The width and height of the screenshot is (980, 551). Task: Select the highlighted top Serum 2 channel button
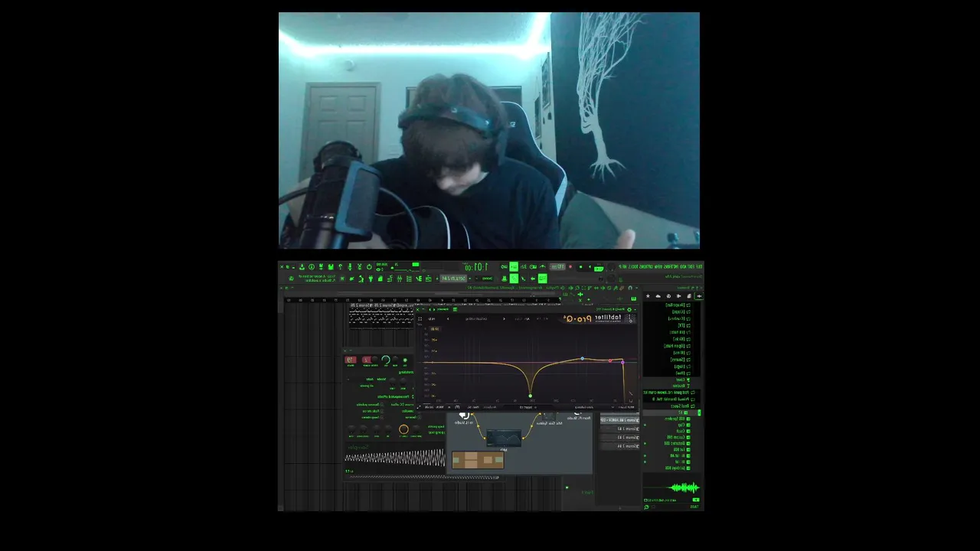tap(619, 420)
